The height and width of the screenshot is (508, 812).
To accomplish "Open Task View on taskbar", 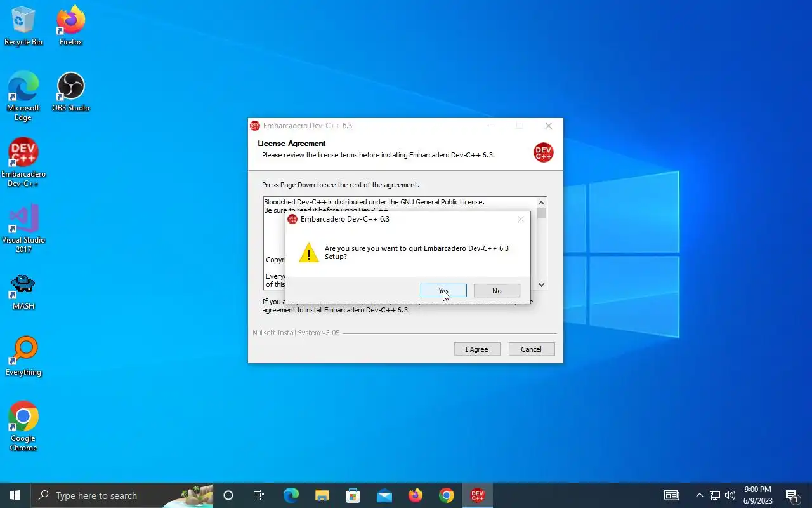I will [x=259, y=495].
